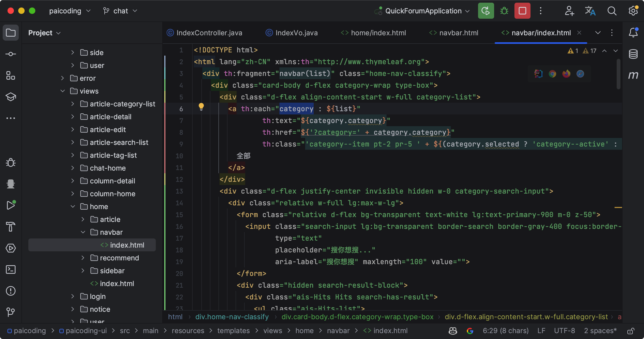Switch to the IndexController.java tab
The image size is (644, 339).
click(209, 33)
